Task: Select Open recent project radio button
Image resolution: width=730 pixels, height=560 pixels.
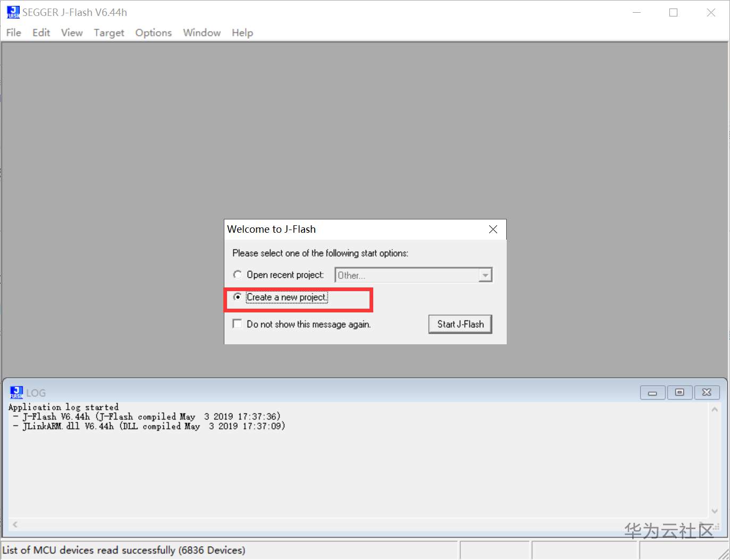Action: point(238,275)
